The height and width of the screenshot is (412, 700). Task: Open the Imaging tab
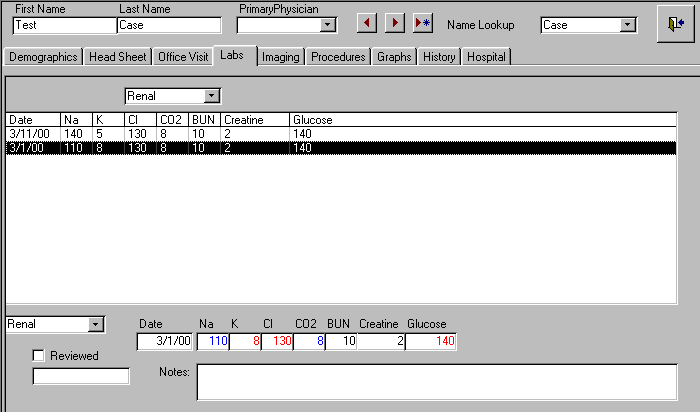pos(280,57)
